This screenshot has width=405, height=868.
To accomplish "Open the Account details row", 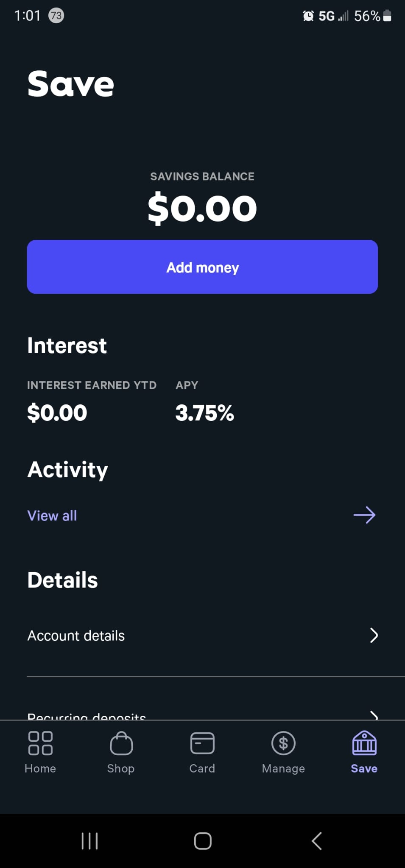I will point(203,635).
